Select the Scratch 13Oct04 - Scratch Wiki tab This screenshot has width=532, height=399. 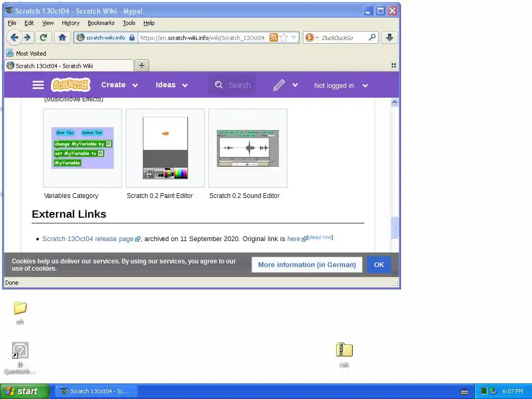[x=69, y=65]
